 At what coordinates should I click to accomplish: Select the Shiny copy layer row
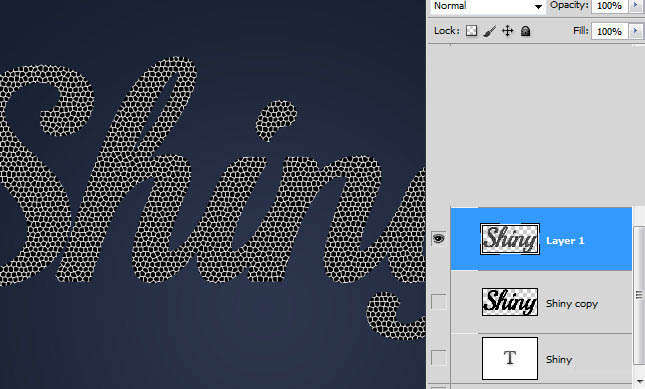[x=541, y=302]
